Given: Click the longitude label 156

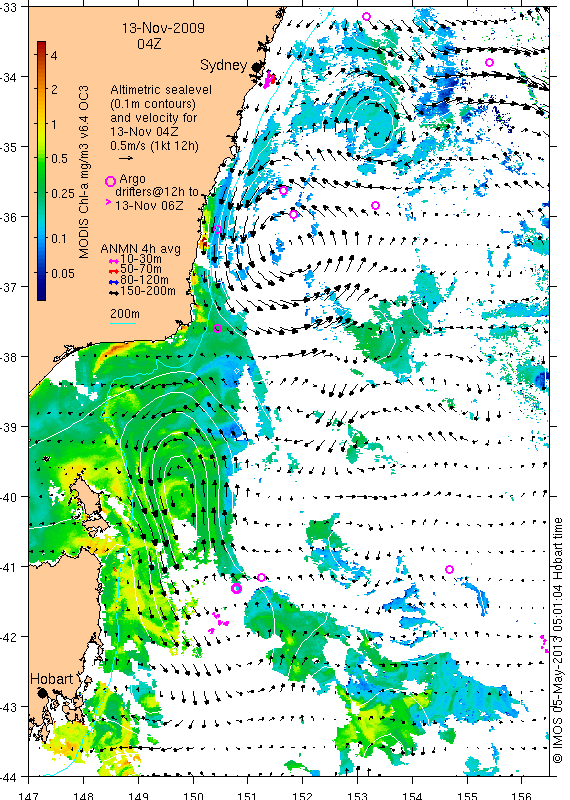Looking at the screenshot, I should click(522, 795).
